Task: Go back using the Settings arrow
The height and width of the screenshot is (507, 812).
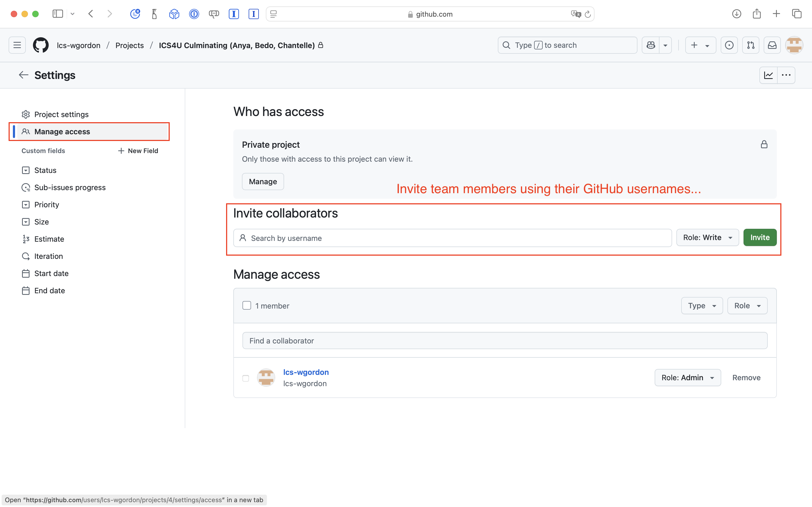Action: coord(23,75)
